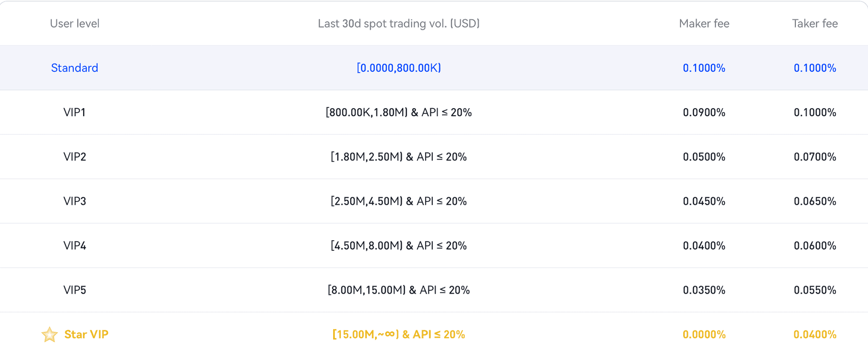Select the VIP4 level label
Screen dimensions: 868x356
point(75,246)
